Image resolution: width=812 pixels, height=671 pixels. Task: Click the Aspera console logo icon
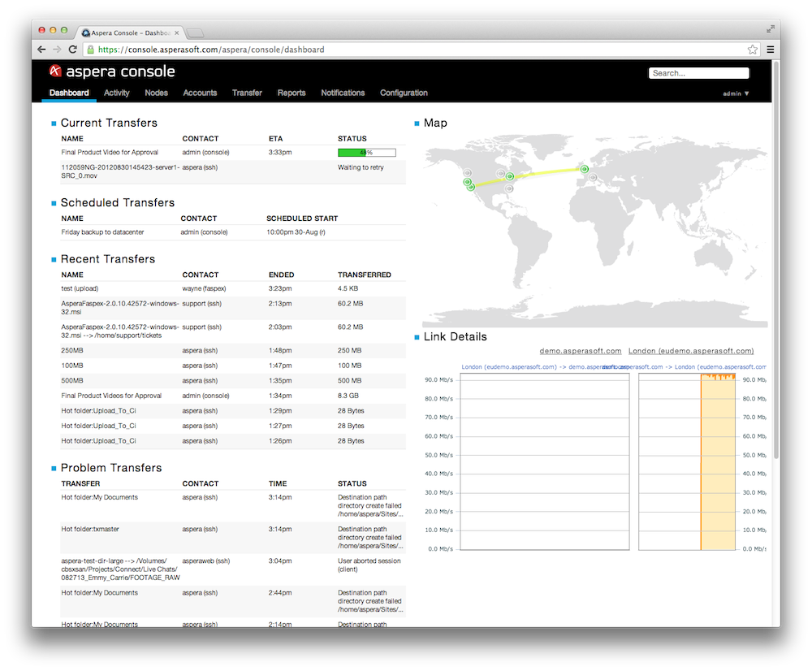tap(56, 71)
